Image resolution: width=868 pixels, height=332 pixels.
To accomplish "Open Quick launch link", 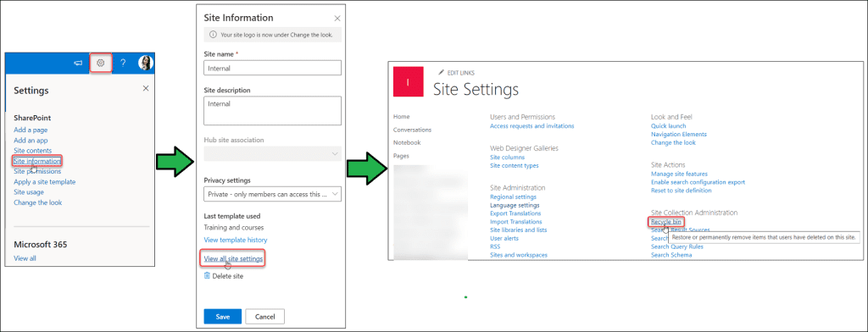I will tap(668, 125).
